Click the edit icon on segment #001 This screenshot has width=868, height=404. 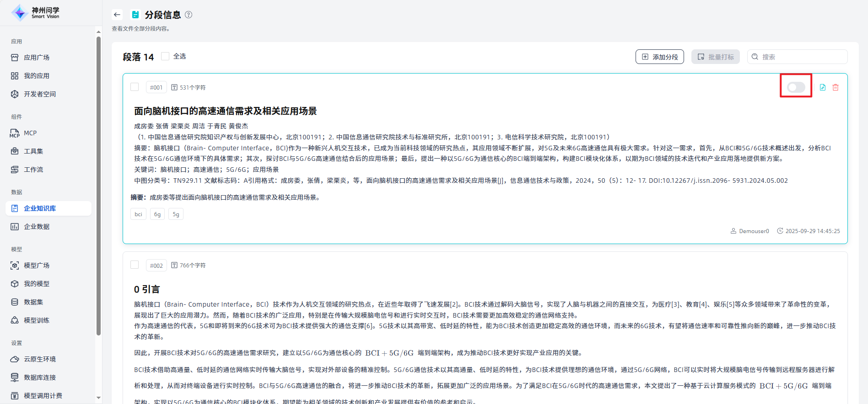[822, 87]
